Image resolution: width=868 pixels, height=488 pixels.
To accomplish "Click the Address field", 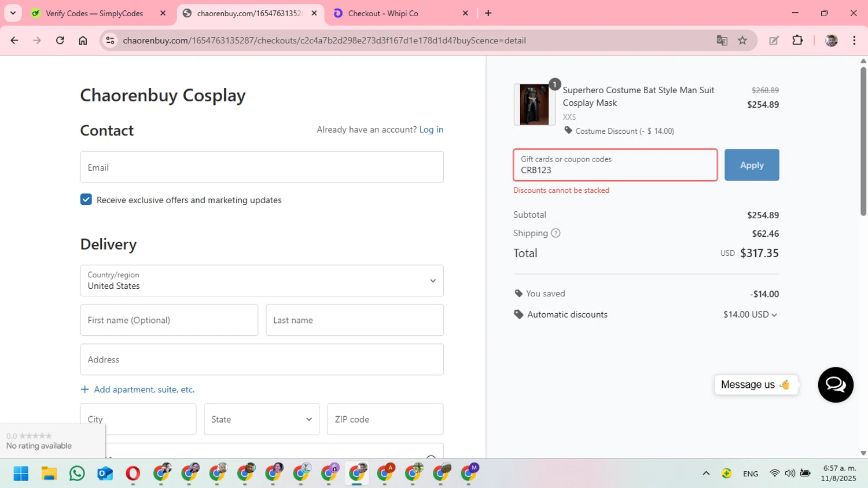I will tap(262, 359).
